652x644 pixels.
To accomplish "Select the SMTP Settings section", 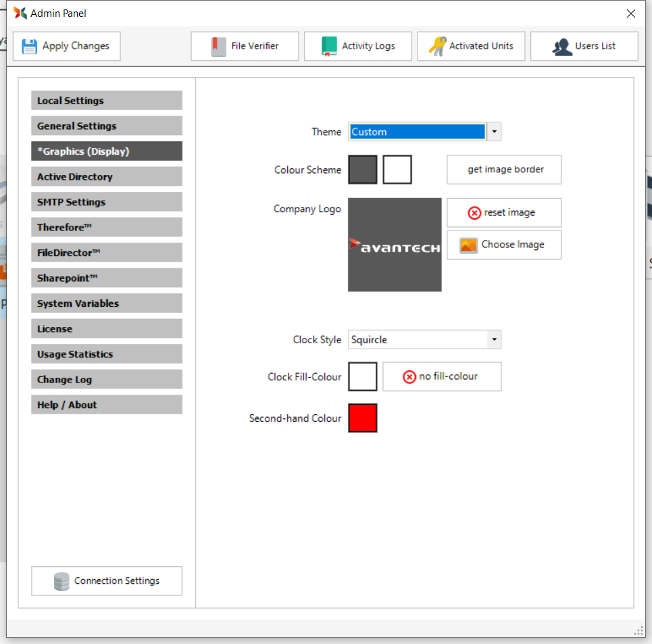I will coord(106,202).
